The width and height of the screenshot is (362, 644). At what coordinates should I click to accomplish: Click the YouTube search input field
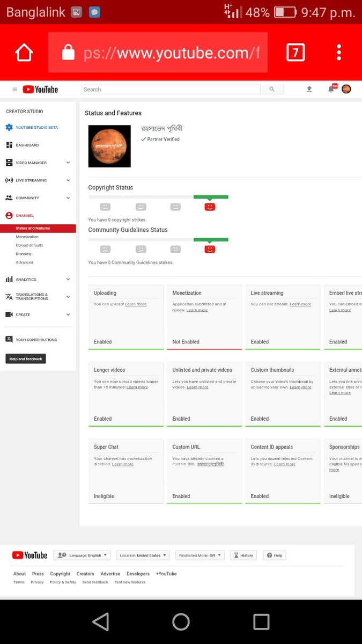pos(171,90)
